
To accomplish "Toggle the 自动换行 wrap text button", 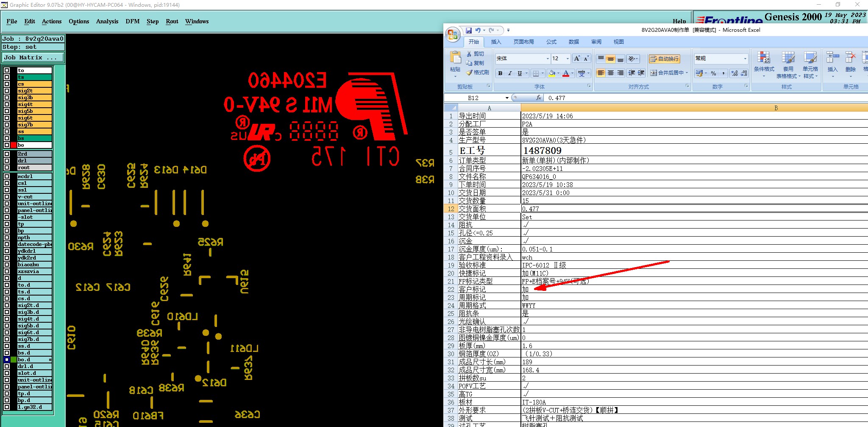I will tap(665, 59).
